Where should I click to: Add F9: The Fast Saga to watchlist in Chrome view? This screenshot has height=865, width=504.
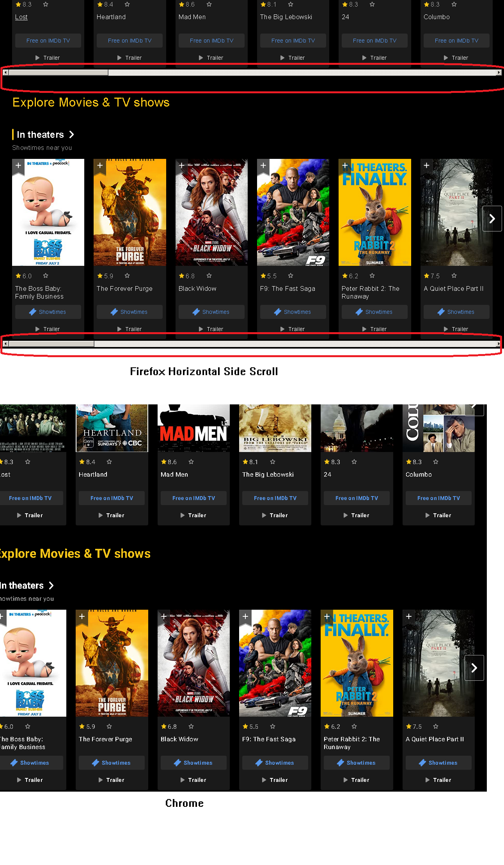[245, 616]
